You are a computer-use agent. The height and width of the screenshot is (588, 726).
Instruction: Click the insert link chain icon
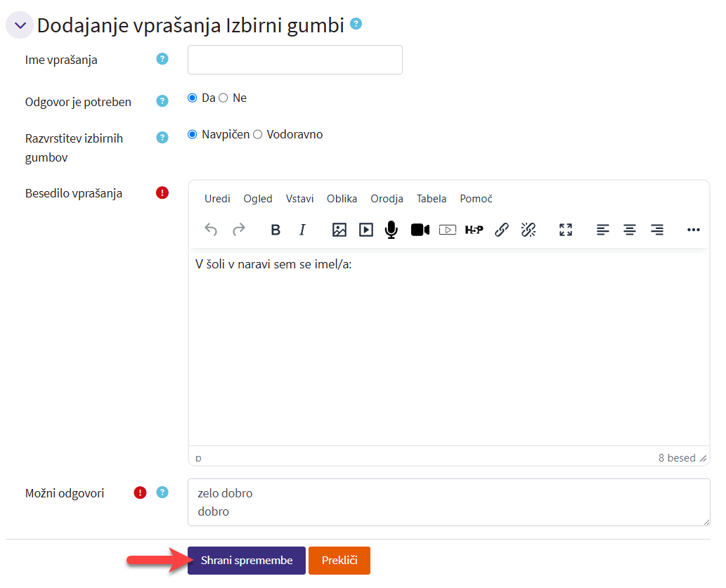501,230
